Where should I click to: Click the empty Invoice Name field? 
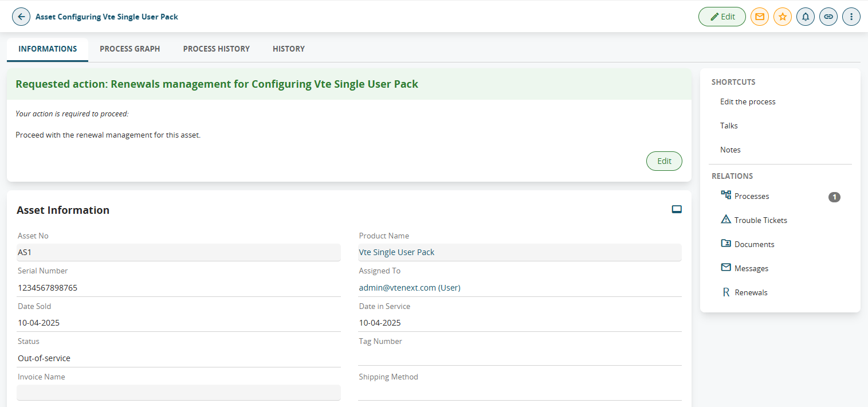click(x=179, y=393)
